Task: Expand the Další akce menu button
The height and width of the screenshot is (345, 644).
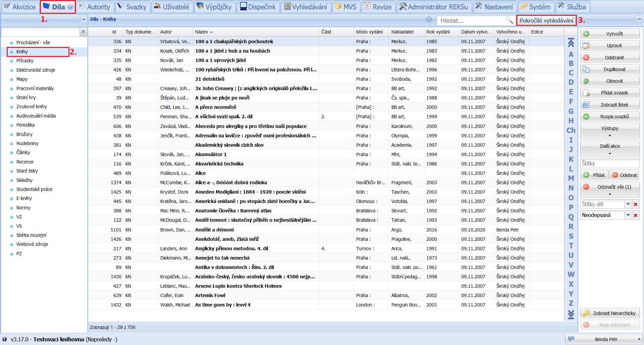Action: [x=610, y=149]
